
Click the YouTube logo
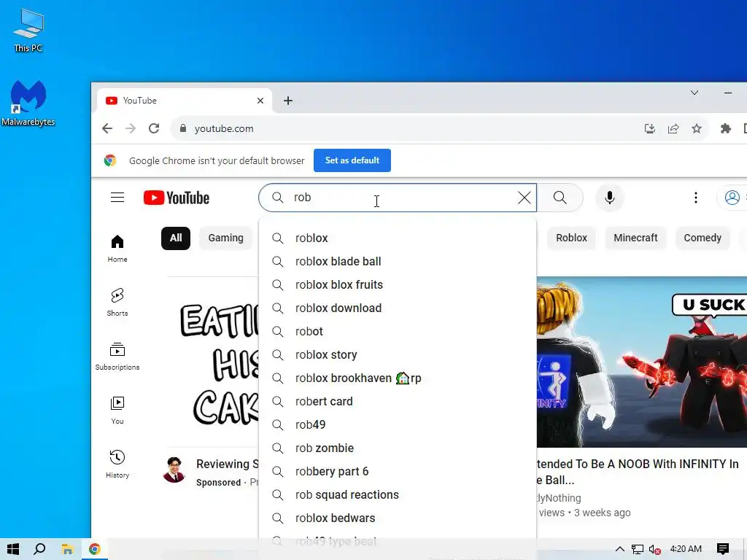tap(177, 198)
